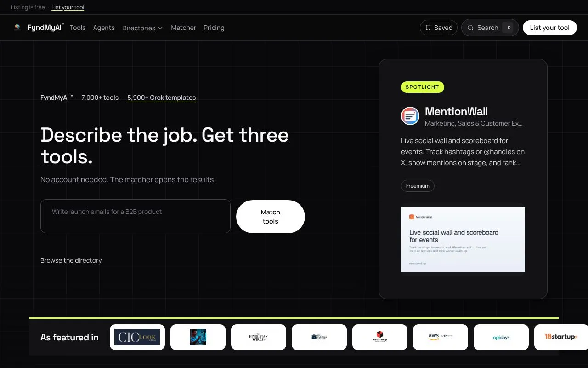Click the '7,000+ tools' text
The width and height of the screenshot is (588, 368).
pos(100,98)
